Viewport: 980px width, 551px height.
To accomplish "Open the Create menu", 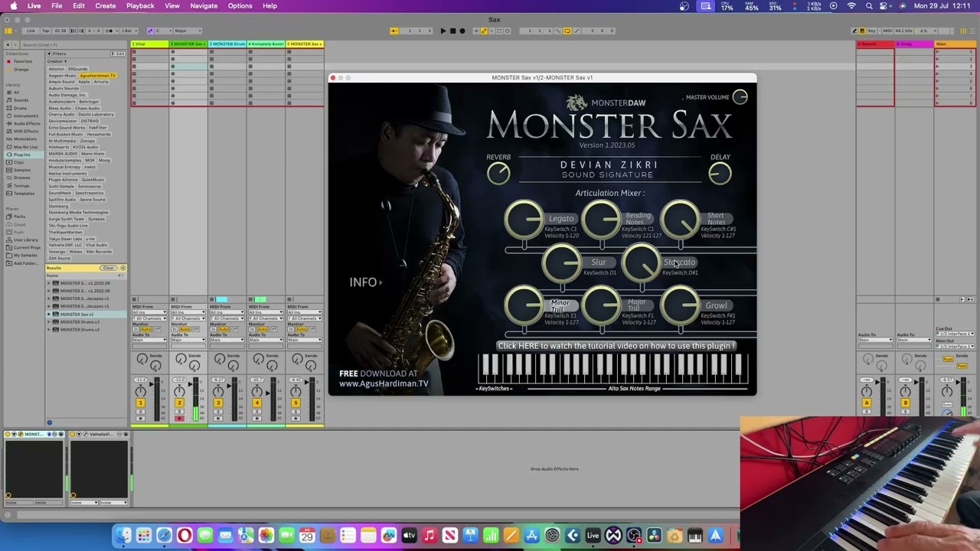I will [106, 6].
